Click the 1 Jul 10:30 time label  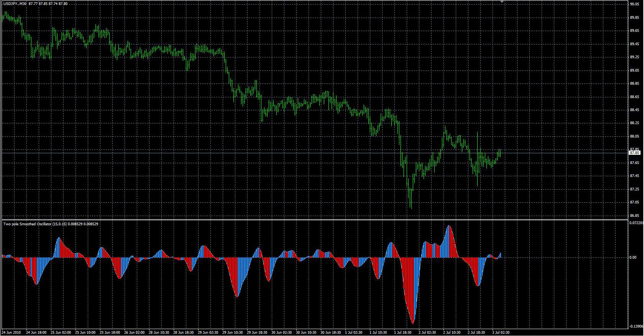pyautogui.click(x=379, y=333)
